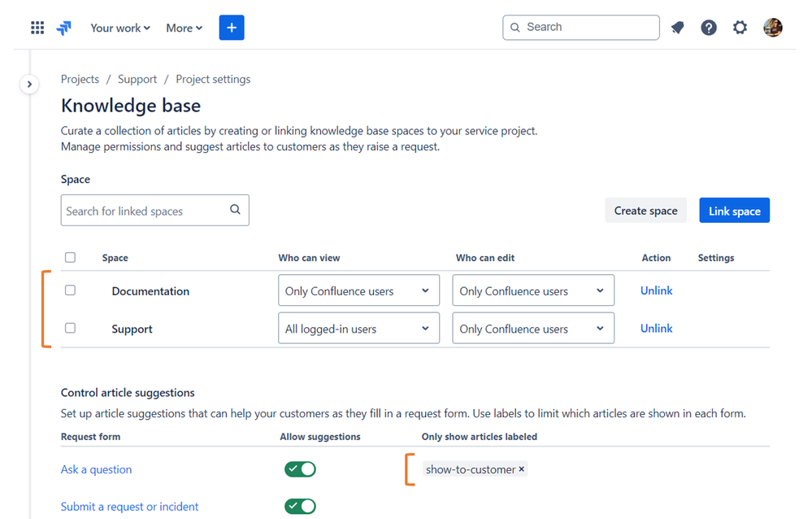Open the help question mark icon
This screenshot has height=519, width=812.
coord(709,28)
